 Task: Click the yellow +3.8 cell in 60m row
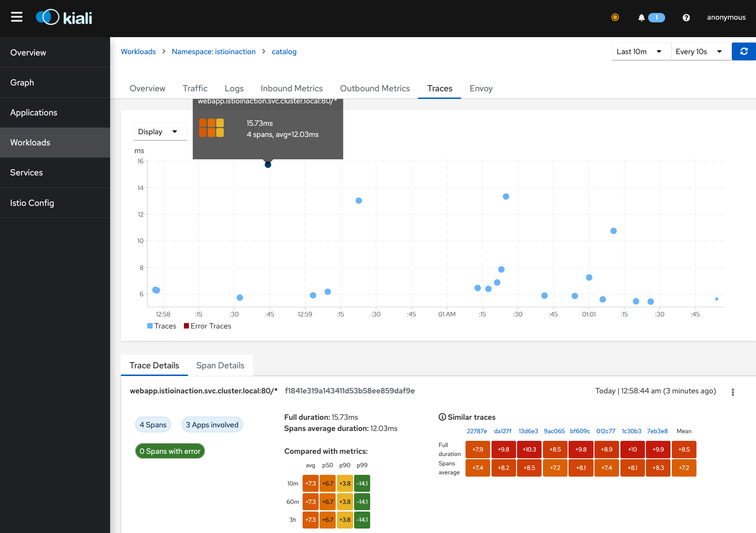pyautogui.click(x=345, y=502)
